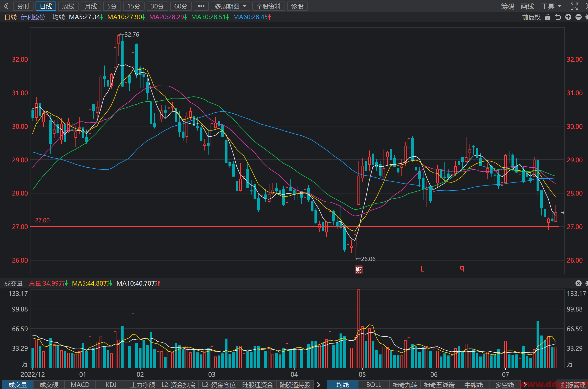Viewport: 588px width, 389px height.
Task: Click the more periods ellipsis button
Action: (x=201, y=6)
